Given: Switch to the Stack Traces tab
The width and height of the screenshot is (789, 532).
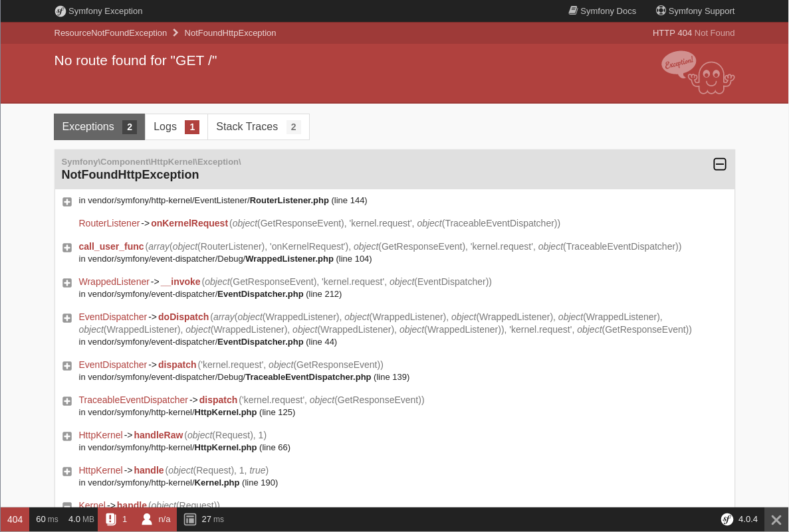Looking at the screenshot, I should click(258, 127).
